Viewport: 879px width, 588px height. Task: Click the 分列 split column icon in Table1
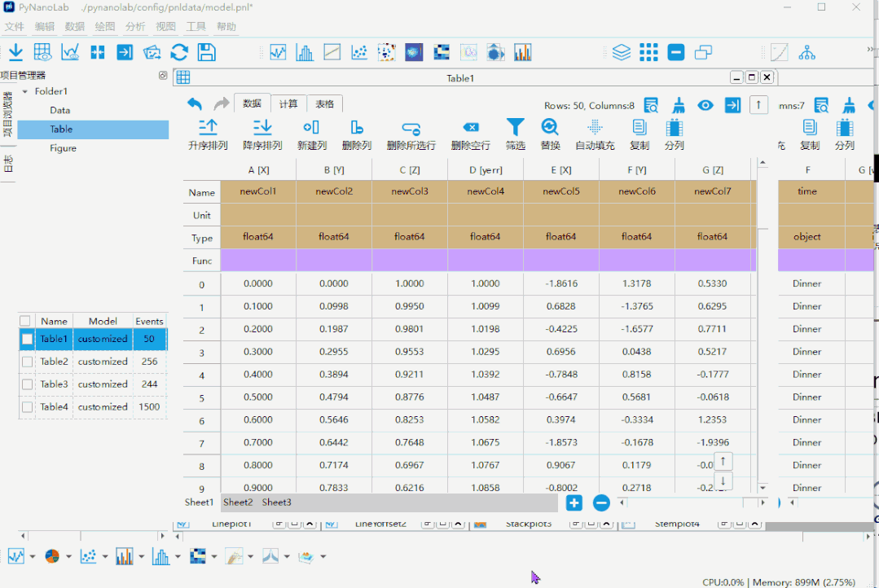(x=674, y=128)
